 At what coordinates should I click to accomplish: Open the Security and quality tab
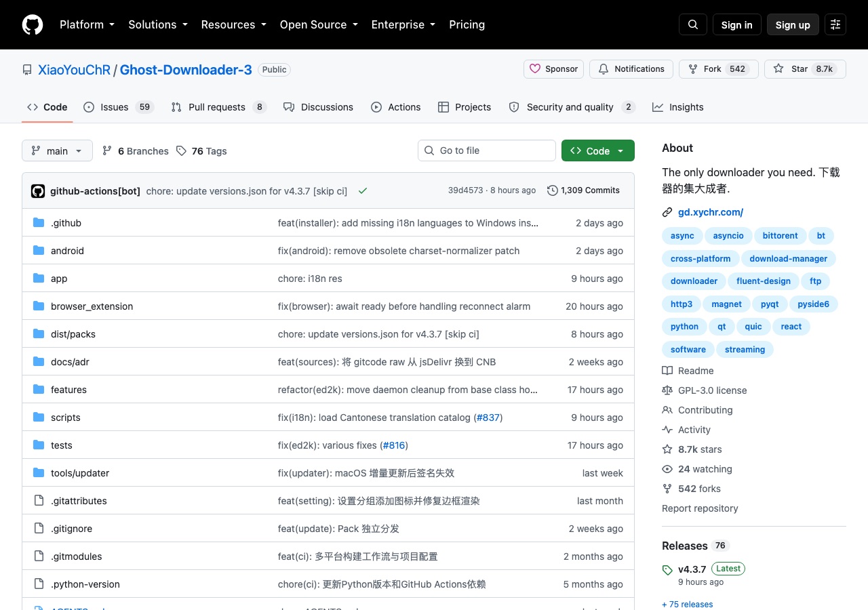click(x=572, y=107)
